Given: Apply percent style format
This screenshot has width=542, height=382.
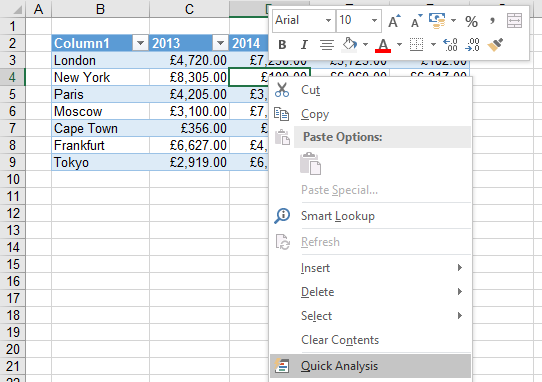Looking at the screenshot, I should 471,21.
